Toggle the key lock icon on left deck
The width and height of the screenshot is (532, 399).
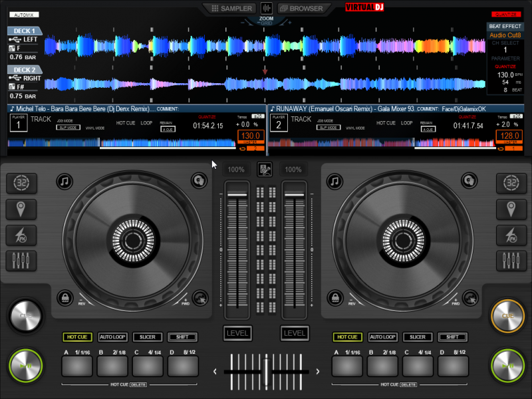tap(65, 298)
